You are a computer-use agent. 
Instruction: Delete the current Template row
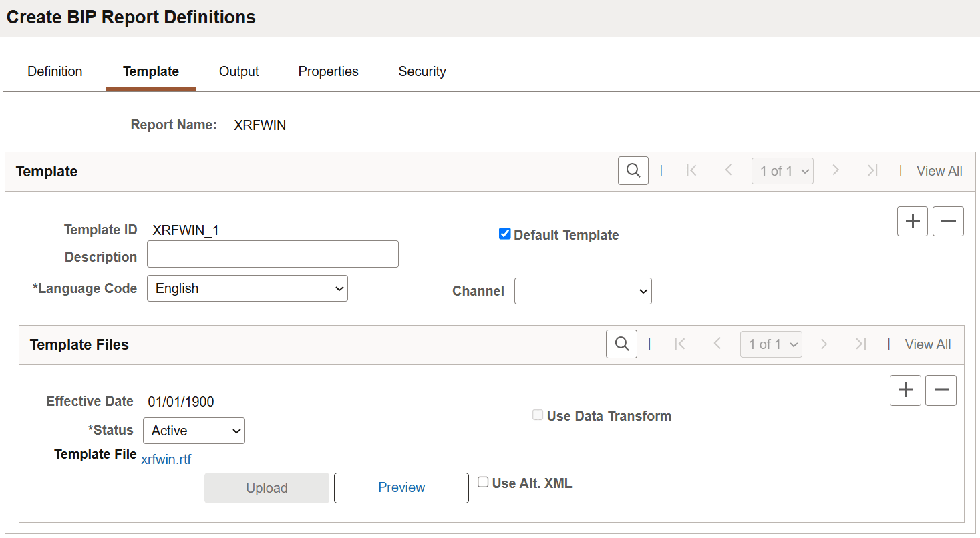(948, 221)
